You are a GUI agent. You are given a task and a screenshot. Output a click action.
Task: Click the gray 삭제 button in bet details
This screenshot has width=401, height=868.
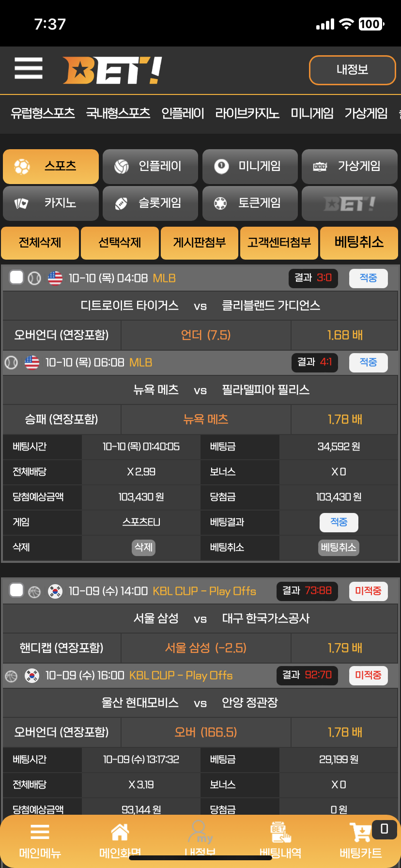tap(144, 547)
